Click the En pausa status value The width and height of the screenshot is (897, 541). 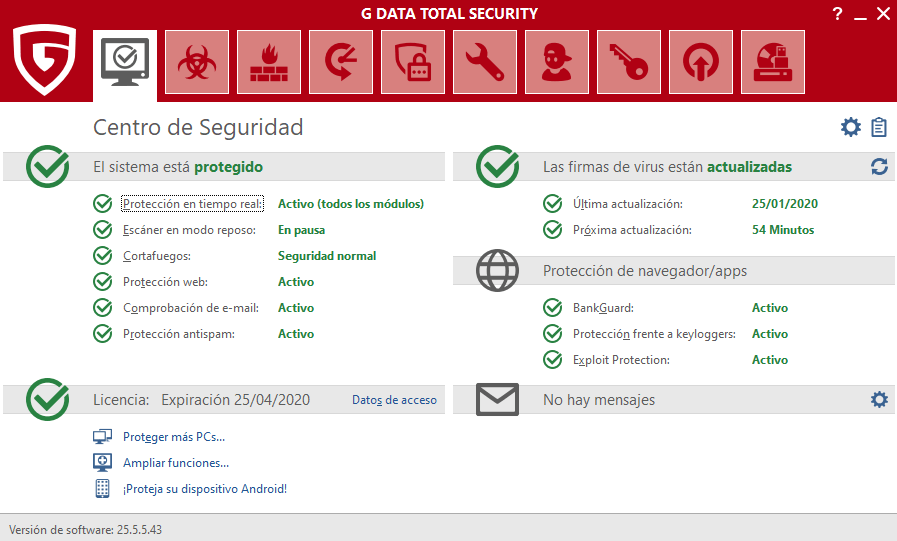pyautogui.click(x=301, y=230)
